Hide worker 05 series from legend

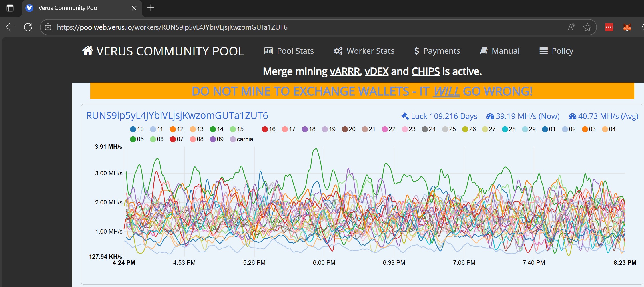click(x=137, y=139)
